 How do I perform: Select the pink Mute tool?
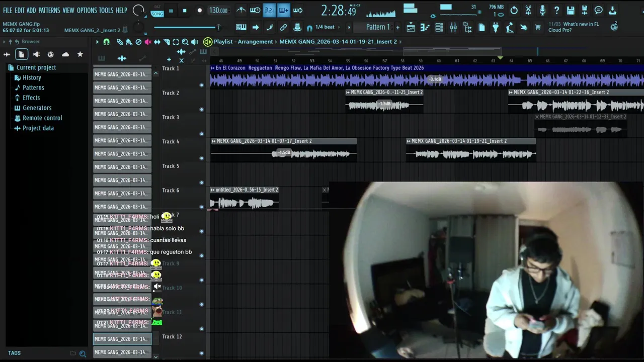click(148, 42)
